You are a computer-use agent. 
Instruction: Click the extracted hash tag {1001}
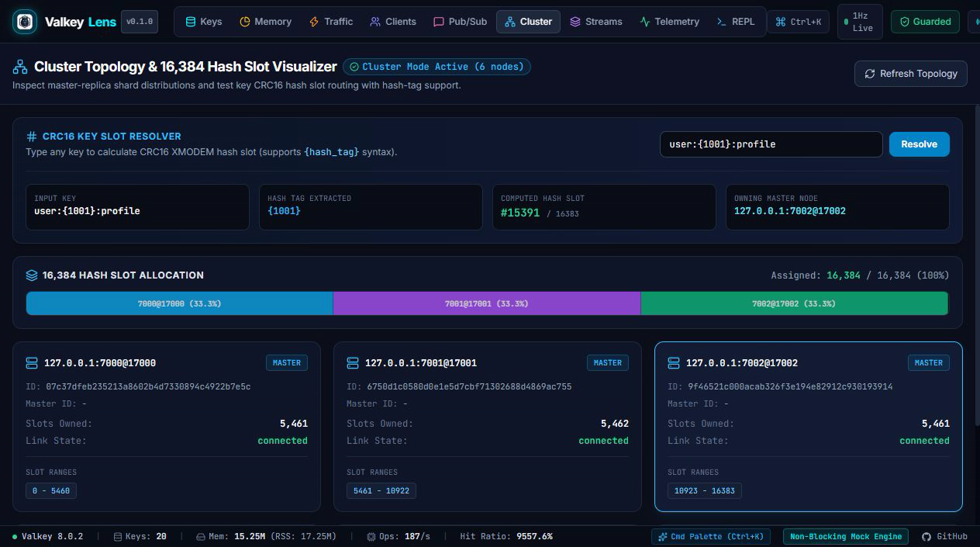coord(284,211)
